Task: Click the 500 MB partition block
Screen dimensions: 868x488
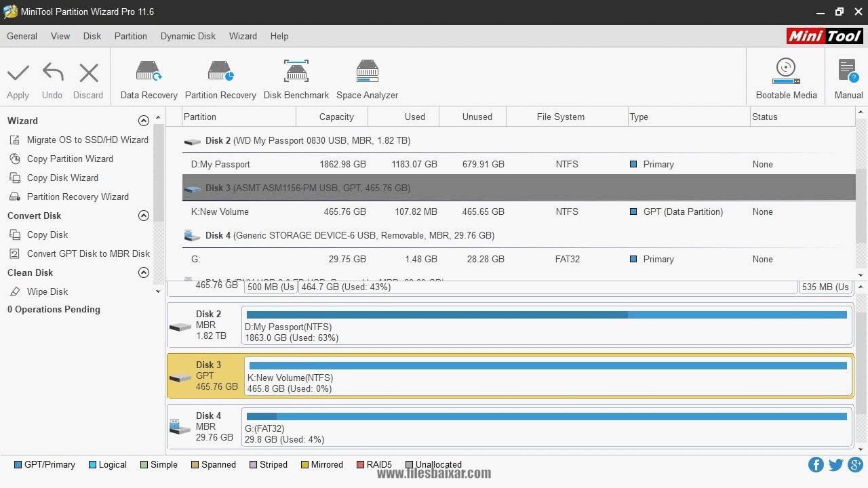Action: point(271,287)
